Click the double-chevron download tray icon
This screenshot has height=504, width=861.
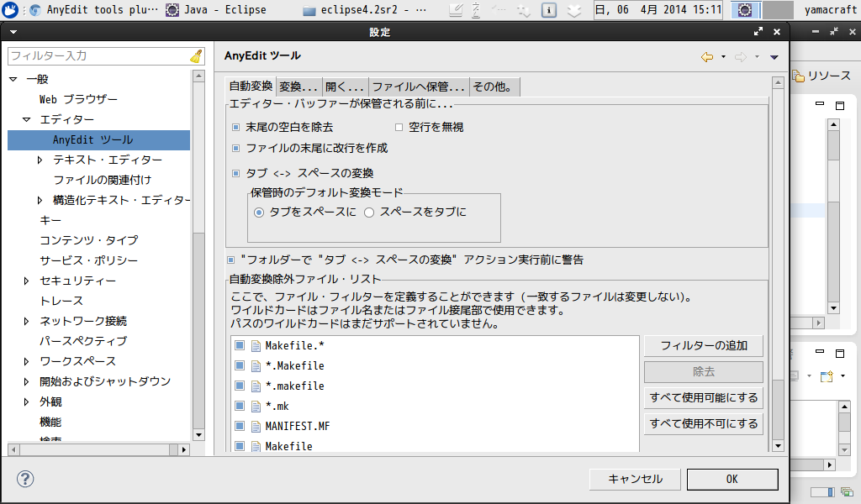(573, 10)
